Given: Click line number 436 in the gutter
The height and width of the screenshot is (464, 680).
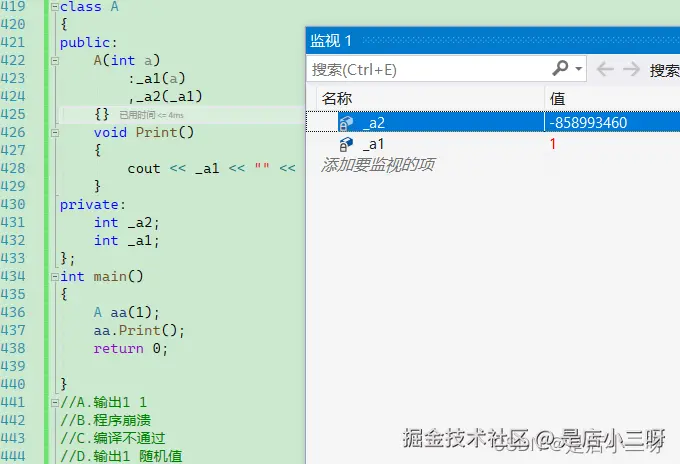Looking at the screenshot, I should (x=13, y=312).
